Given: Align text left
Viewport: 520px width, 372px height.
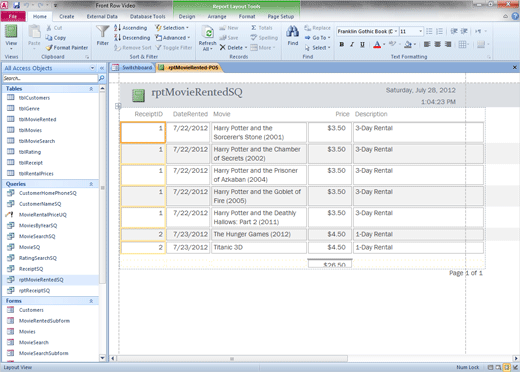Looking at the screenshot, I should click(x=427, y=44).
